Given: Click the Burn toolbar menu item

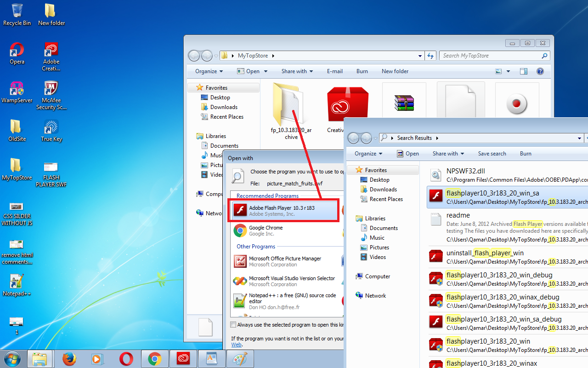Looking at the screenshot, I should [362, 71].
